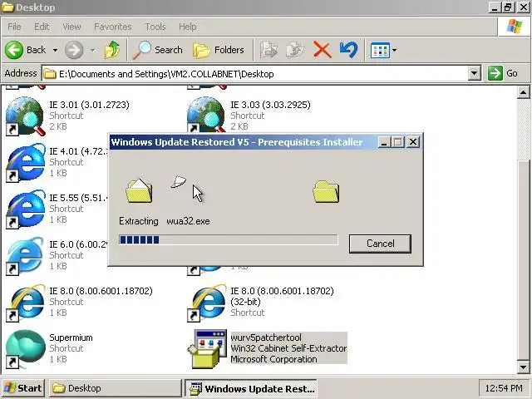Click the Go button

(504, 73)
